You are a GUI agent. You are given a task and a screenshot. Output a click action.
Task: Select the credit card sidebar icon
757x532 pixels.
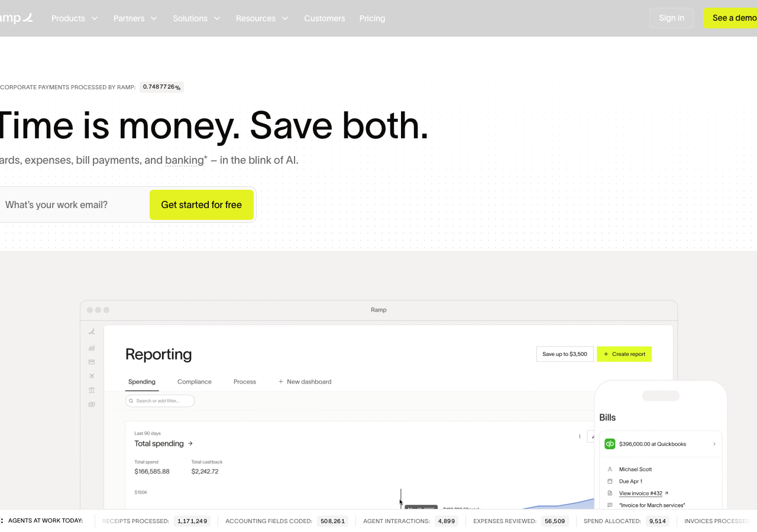click(92, 362)
